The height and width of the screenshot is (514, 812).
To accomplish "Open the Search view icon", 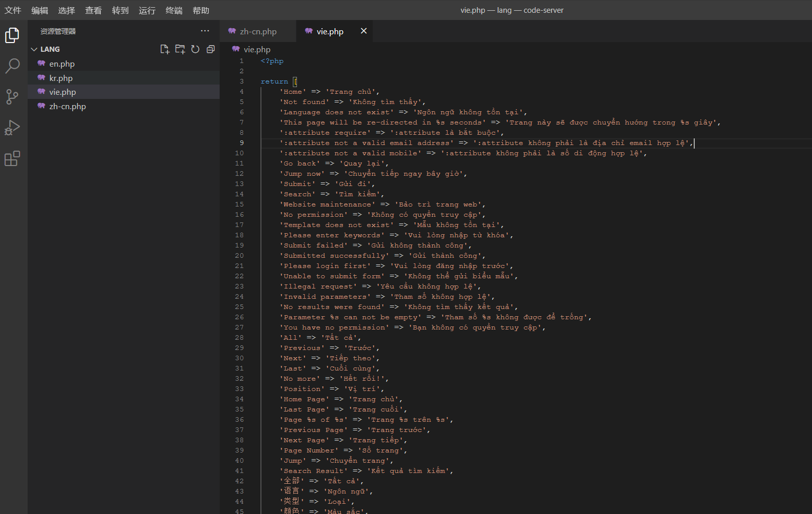I will click(x=12, y=66).
